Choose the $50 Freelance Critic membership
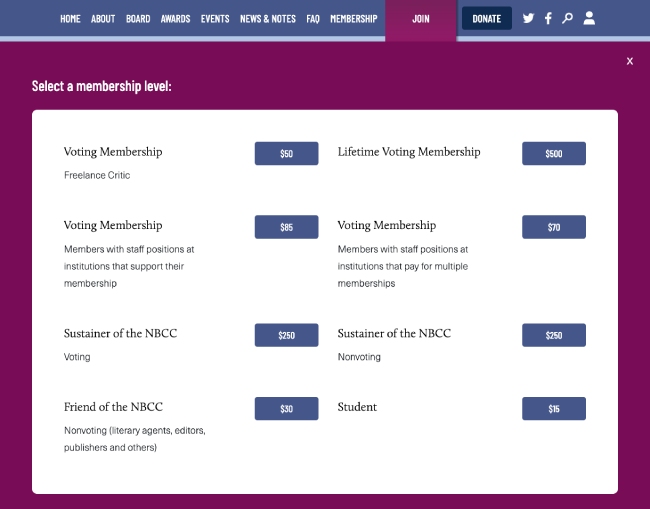 (x=286, y=153)
